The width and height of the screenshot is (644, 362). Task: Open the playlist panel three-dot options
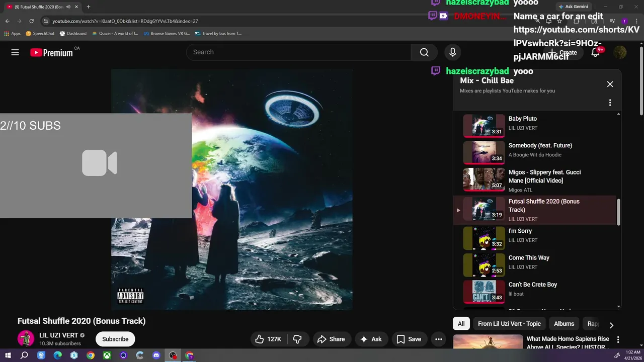click(x=610, y=103)
